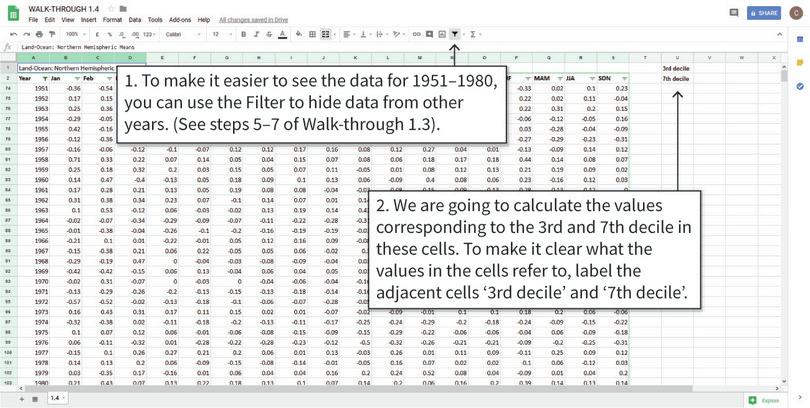The height and width of the screenshot is (408, 810).
Task: Select the Paint format tool
Action: pyautogui.click(x=52, y=34)
